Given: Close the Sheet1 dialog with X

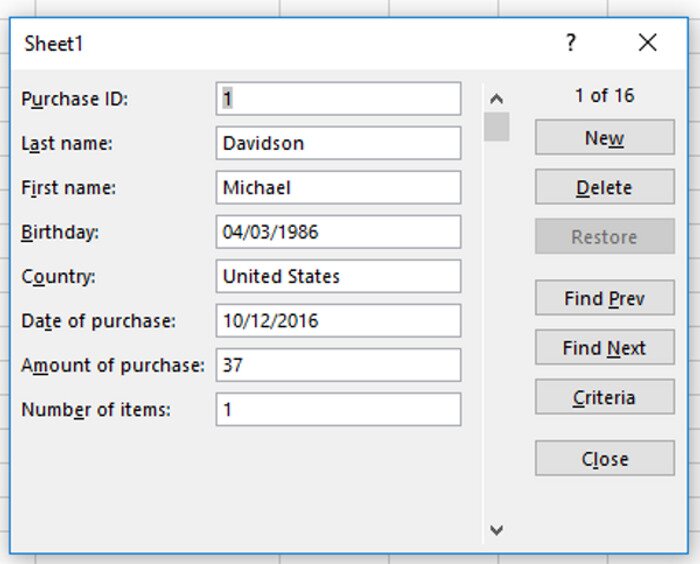Looking at the screenshot, I should (648, 43).
